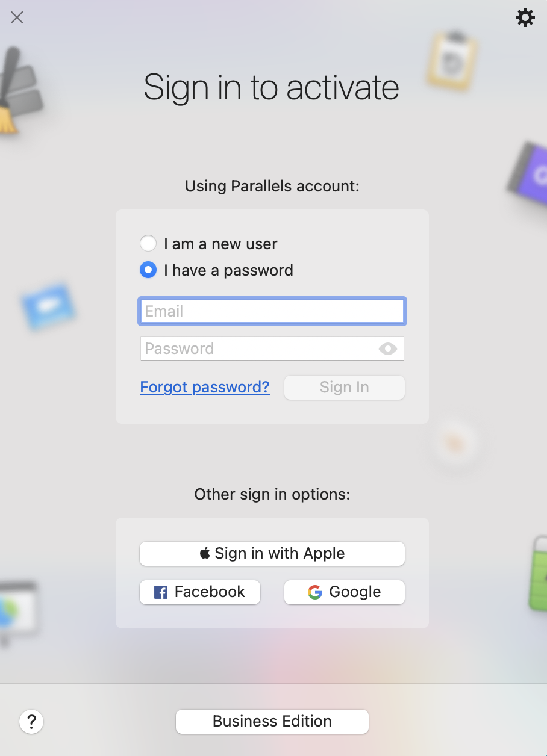Select the "I have a password" option
The width and height of the screenshot is (547, 756).
click(148, 270)
